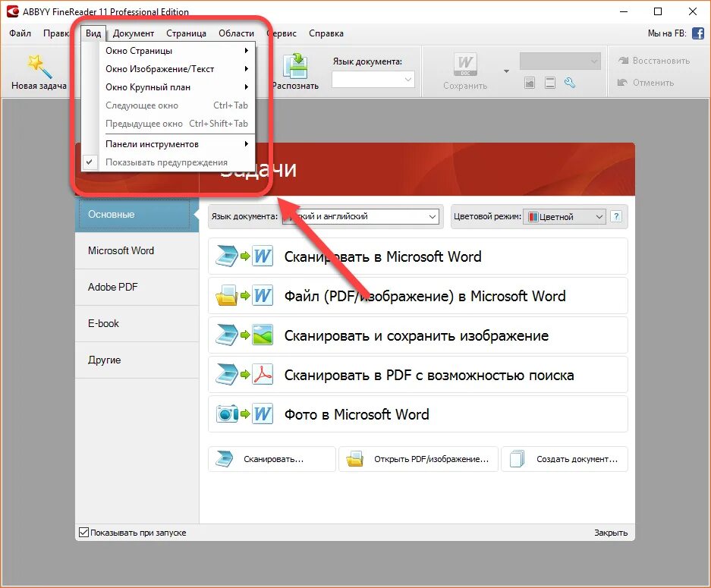Image resolution: width=711 pixels, height=588 pixels.
Task: Click the folder icon for Файл (PDF/изображение) в Microsoft Word
Action: [227, 296]
